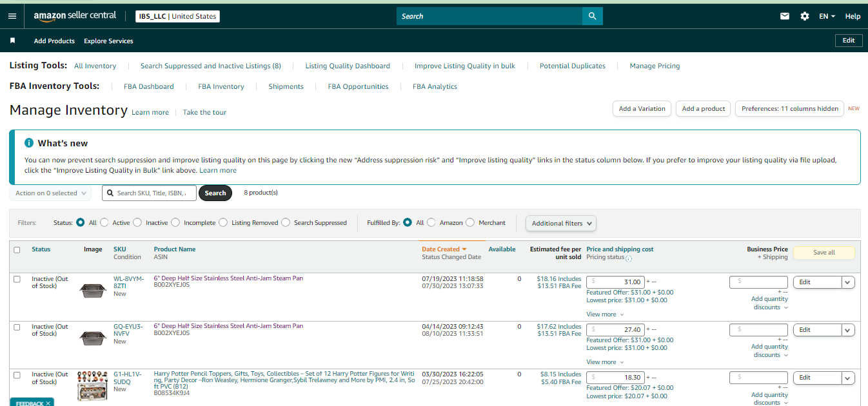Open Edit dropdown arrow for SKU GQ-EYU3-NVFV
The image size is (868, 406).
coord(849,330)
